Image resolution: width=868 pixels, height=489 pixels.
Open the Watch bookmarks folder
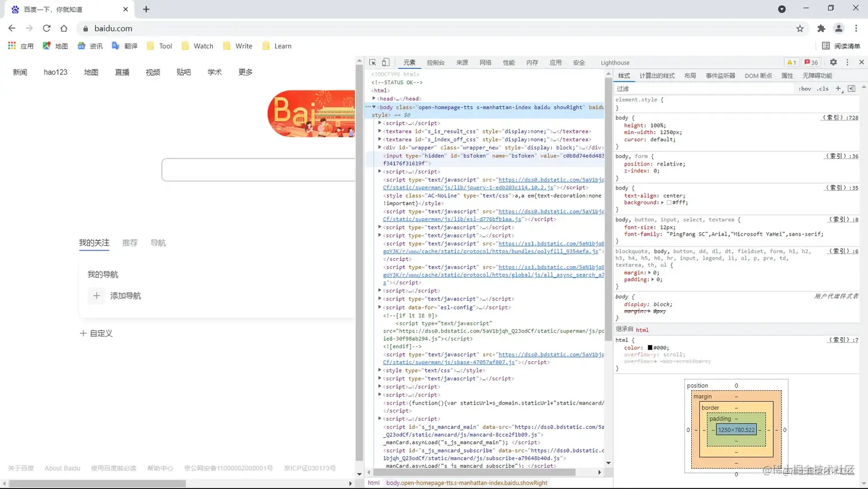tap(197, 46)
